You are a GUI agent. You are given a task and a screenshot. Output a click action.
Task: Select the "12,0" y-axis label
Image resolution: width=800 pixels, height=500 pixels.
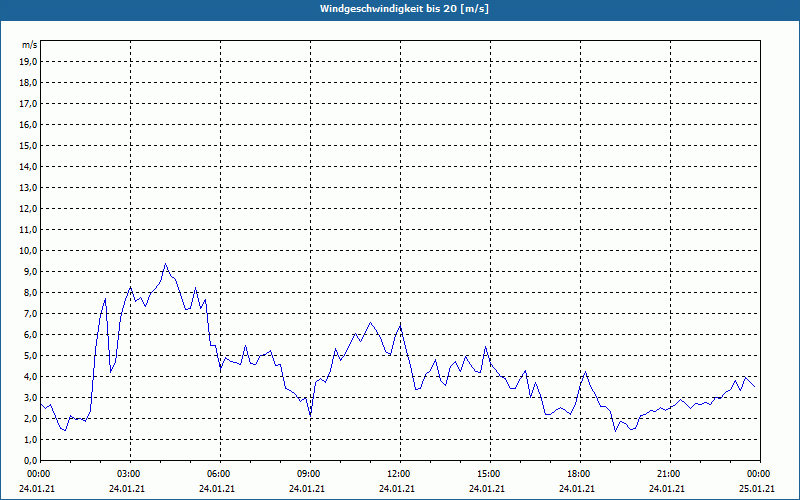click(28, 208)
